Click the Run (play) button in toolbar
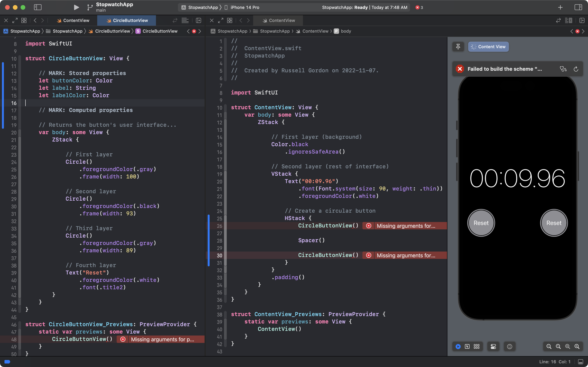Viewport: 588px width, 367px height. (x=76, y=7)
